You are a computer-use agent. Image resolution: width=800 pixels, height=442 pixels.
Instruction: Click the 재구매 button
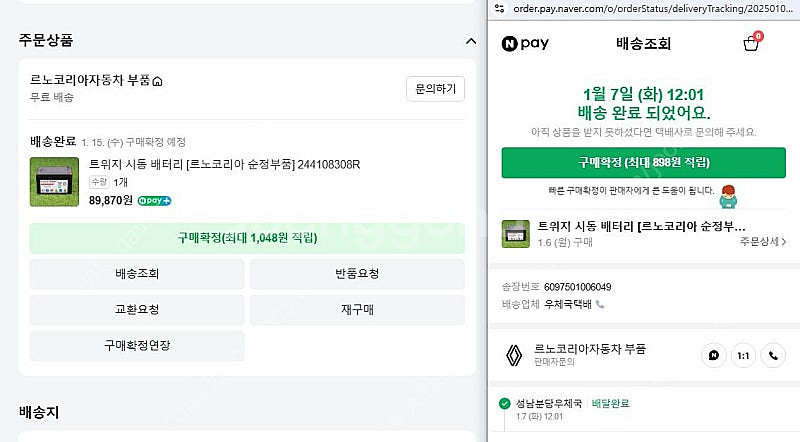(357, 310)
